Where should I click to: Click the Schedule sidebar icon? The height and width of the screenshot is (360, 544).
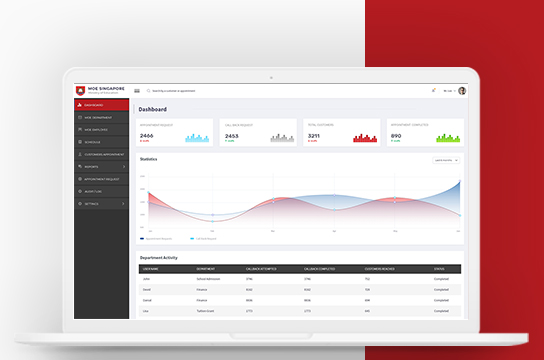[x=80, y=142]
